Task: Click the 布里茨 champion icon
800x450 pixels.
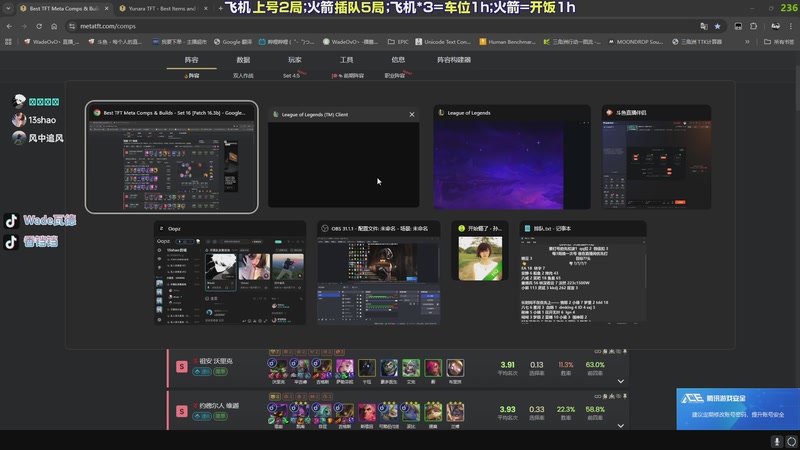Action: tap(455, 368)
